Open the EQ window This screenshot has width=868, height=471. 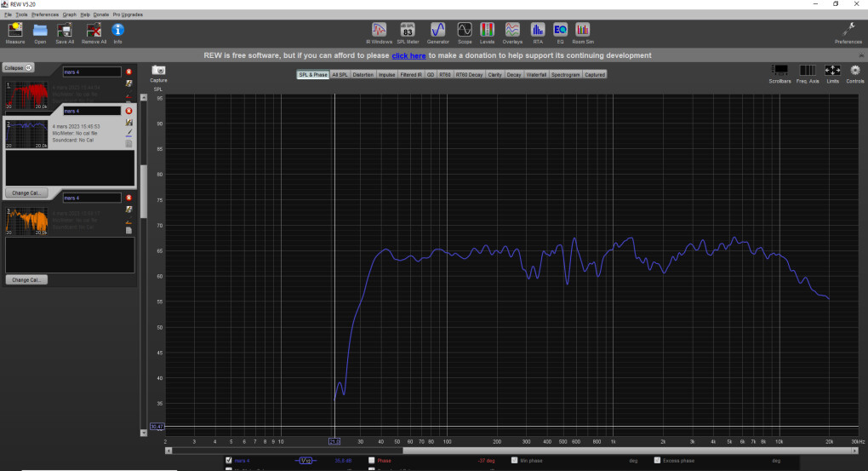pyautogui.click(x=560, y=33)
